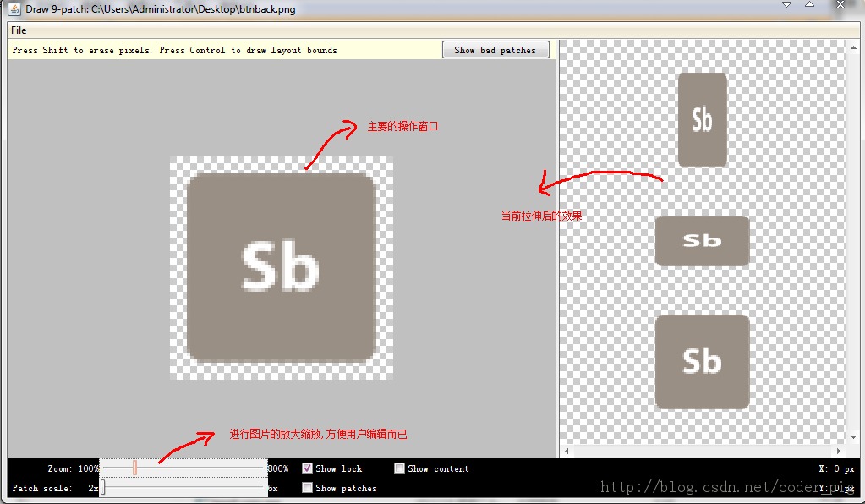Click preview pane scroll down arrow
865x504 pixels.
click(853, 436)
